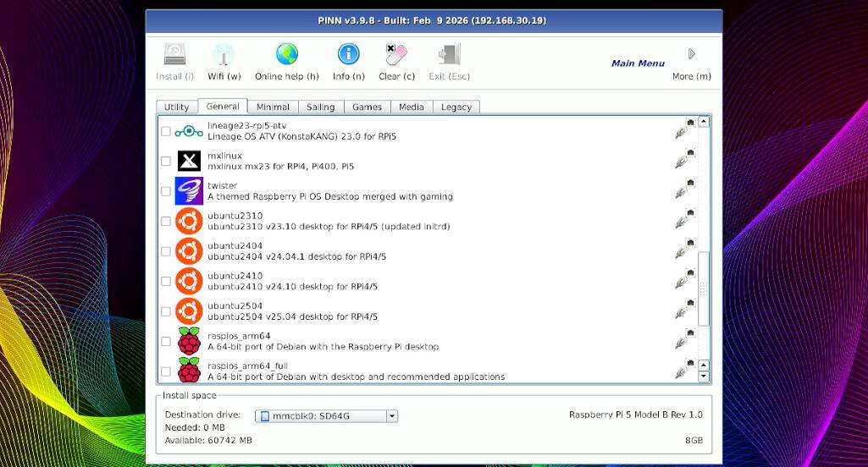Open the Legacy tab

point(456,107)
